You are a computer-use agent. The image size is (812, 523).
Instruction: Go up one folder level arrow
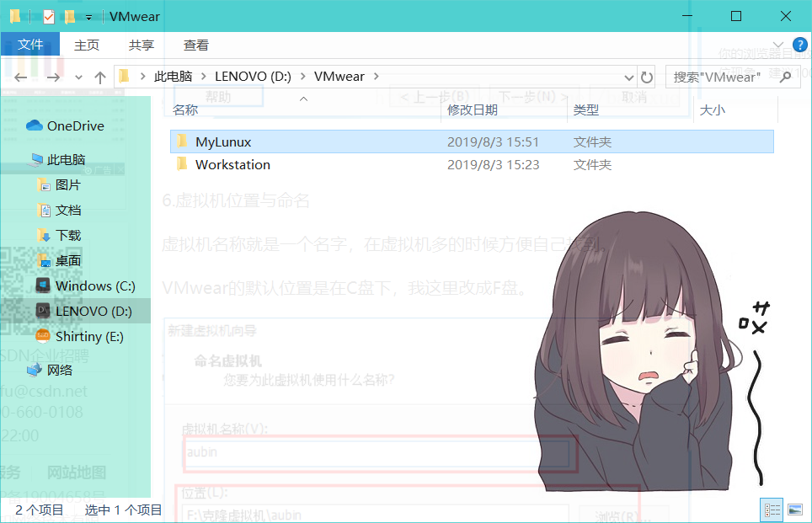pos(100,77)
